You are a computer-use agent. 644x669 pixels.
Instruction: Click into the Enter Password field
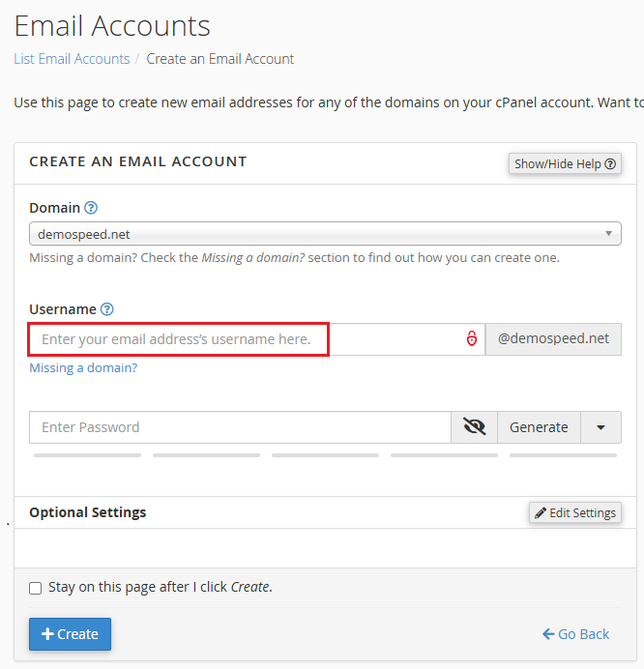point(240,427)
